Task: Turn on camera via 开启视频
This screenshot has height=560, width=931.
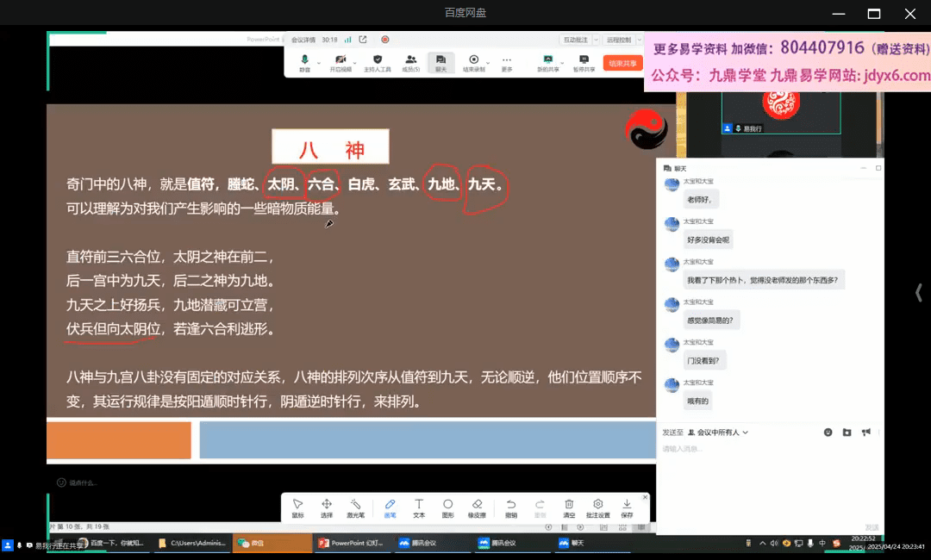Action: pos(341,63)
